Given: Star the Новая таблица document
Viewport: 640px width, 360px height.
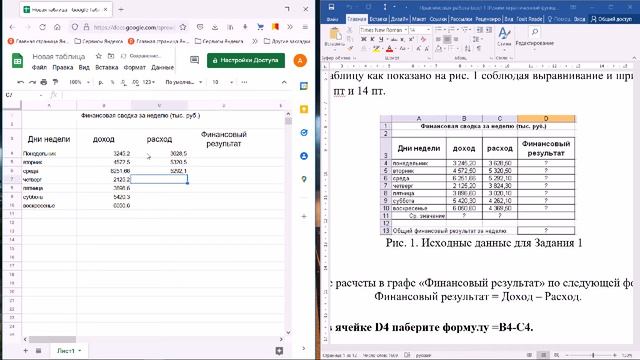Looking at the screenshot, I should pyautogui.click(x=98, y=56).
